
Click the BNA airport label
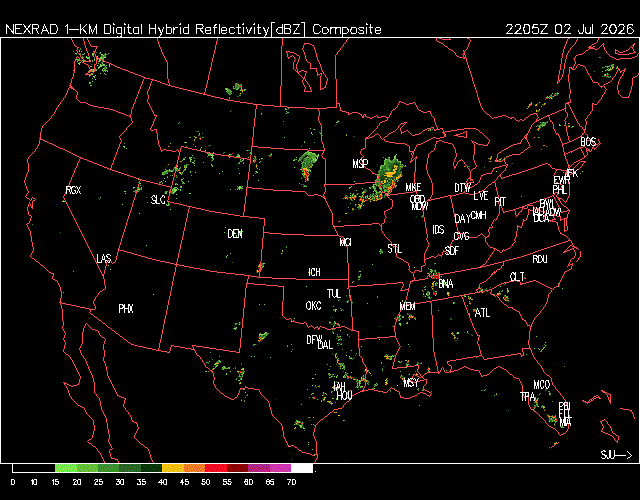pos(446,284)
